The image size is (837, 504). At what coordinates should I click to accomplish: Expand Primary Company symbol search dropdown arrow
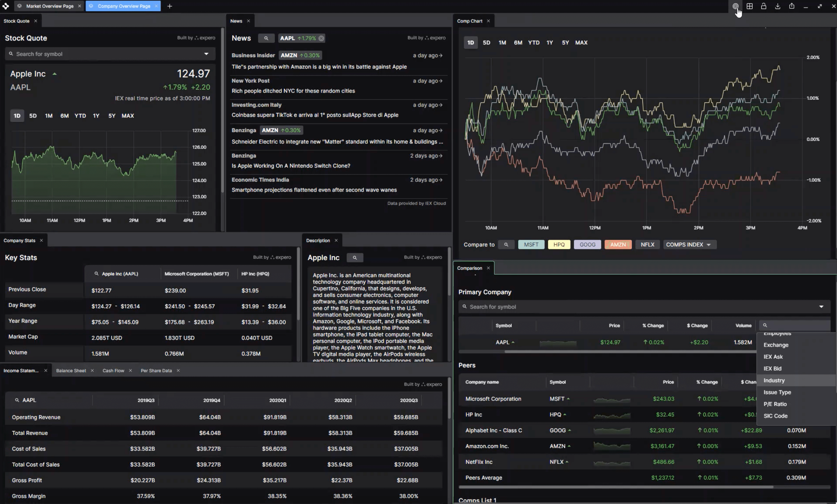[821, 307]
